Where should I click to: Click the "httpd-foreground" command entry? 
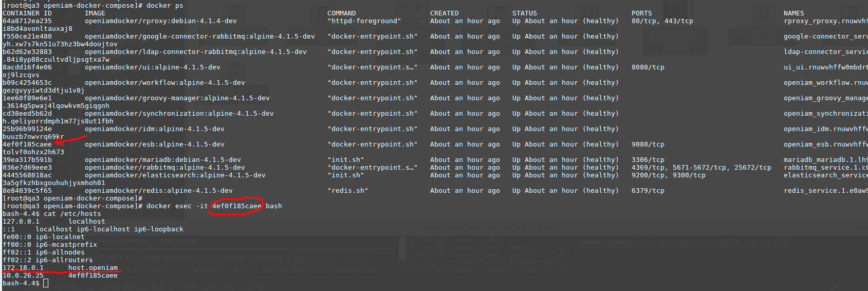[364, 21]
